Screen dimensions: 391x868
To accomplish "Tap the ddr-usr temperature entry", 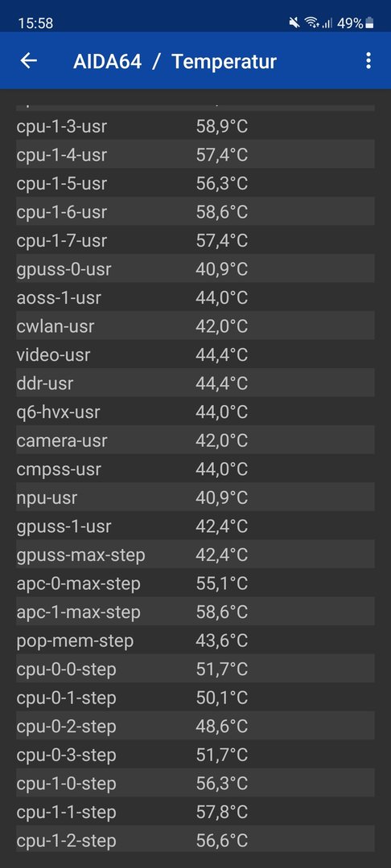I will click(x=195, y=383).
